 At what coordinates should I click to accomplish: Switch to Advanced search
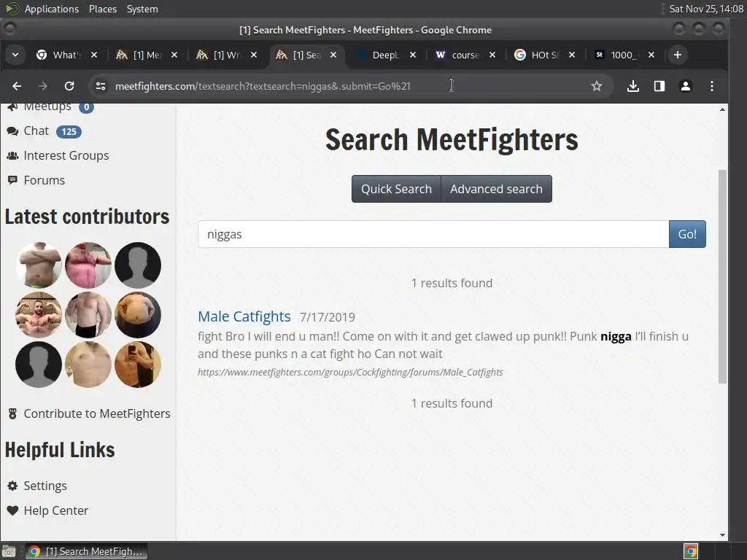pos(496,189)
